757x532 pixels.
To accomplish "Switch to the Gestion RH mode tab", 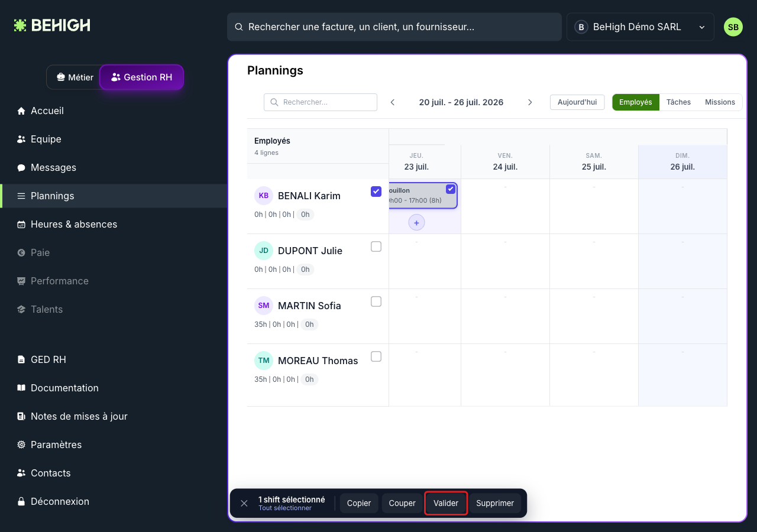I will 142,77.
